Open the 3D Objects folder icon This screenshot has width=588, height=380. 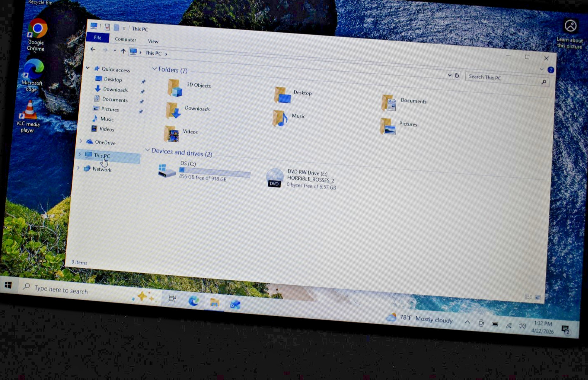pos(175,88)
